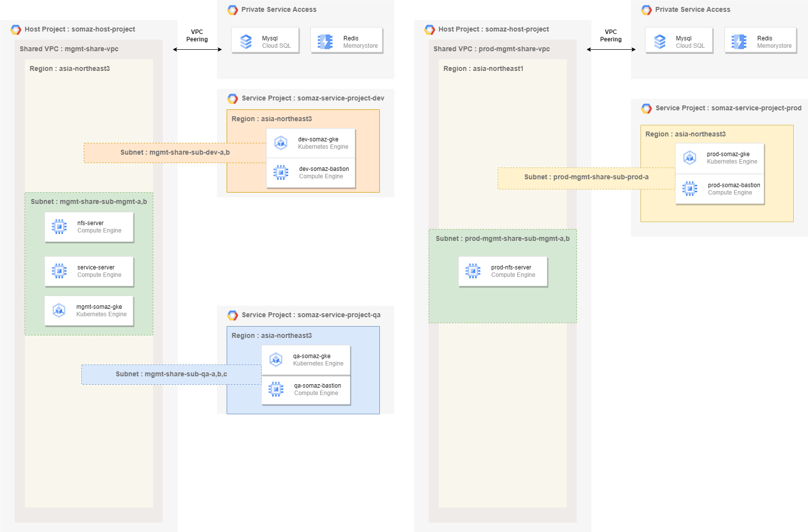The width and height of the screenshot is (808, 532).
Task: Click 'Service Project : somaz-service-project-dev' title
Action: click(313, 98)
